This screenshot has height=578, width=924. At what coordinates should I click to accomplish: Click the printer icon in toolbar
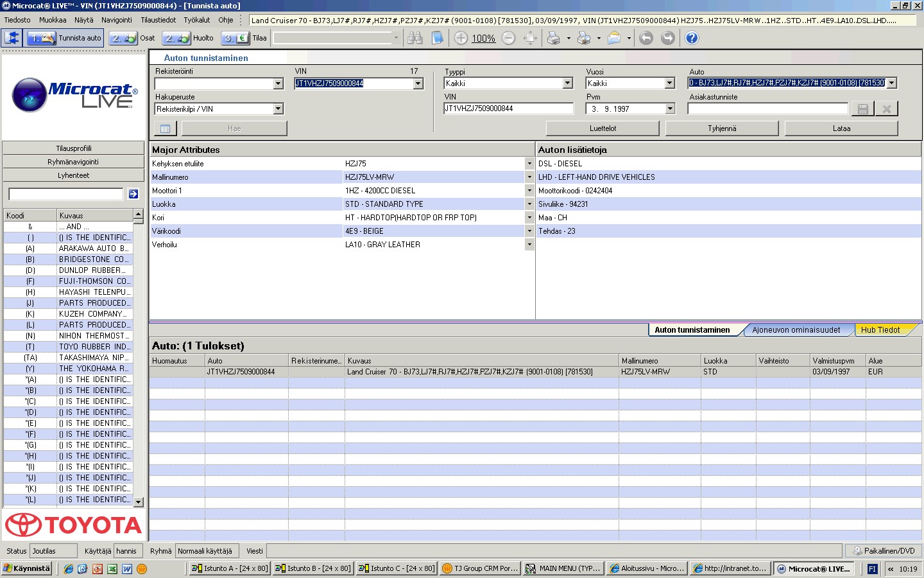pyautogui.click(x=553, y=38)
